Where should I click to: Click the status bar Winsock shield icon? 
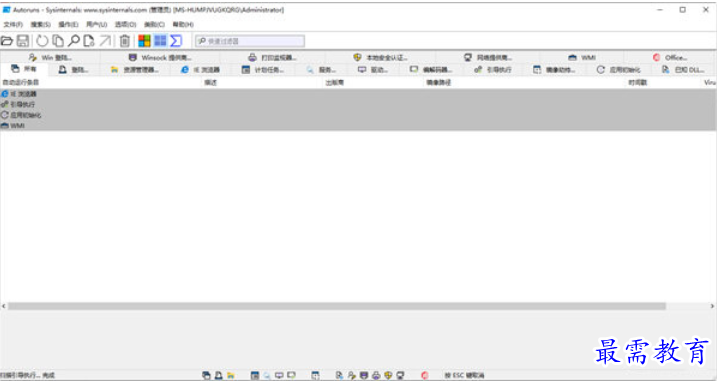(x=364, y=376)
